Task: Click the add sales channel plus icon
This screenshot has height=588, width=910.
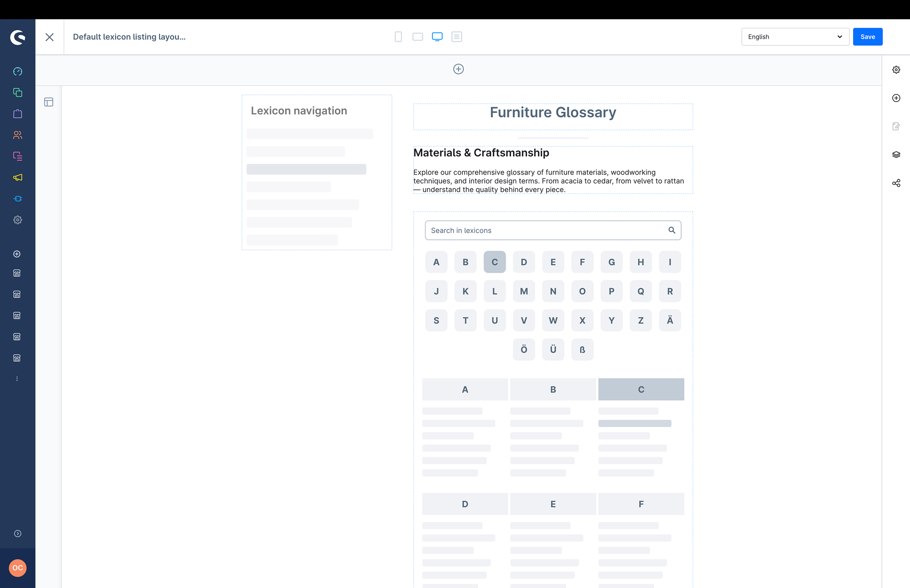Action: click(17, 254)
